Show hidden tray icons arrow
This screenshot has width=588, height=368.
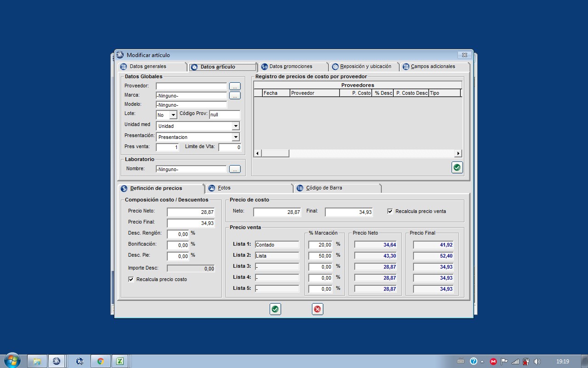[482, 362]
